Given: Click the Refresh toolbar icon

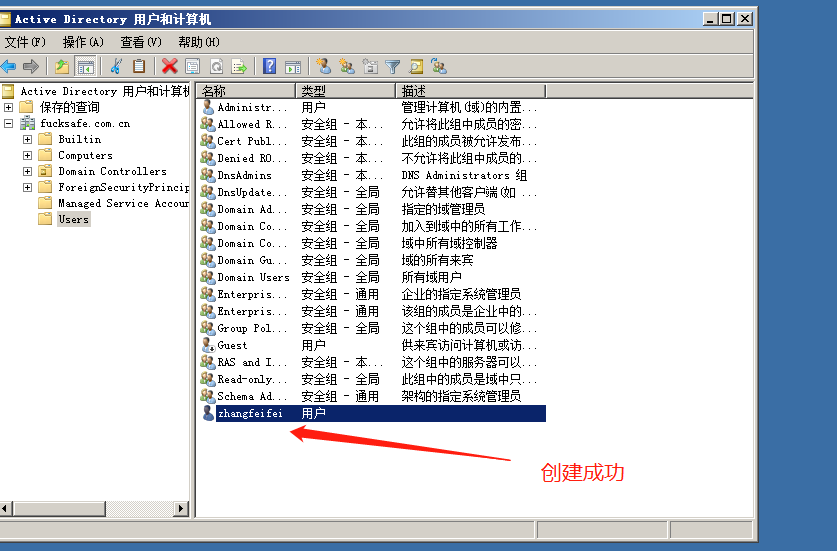Looking at the screenshot, I should 216,66.
